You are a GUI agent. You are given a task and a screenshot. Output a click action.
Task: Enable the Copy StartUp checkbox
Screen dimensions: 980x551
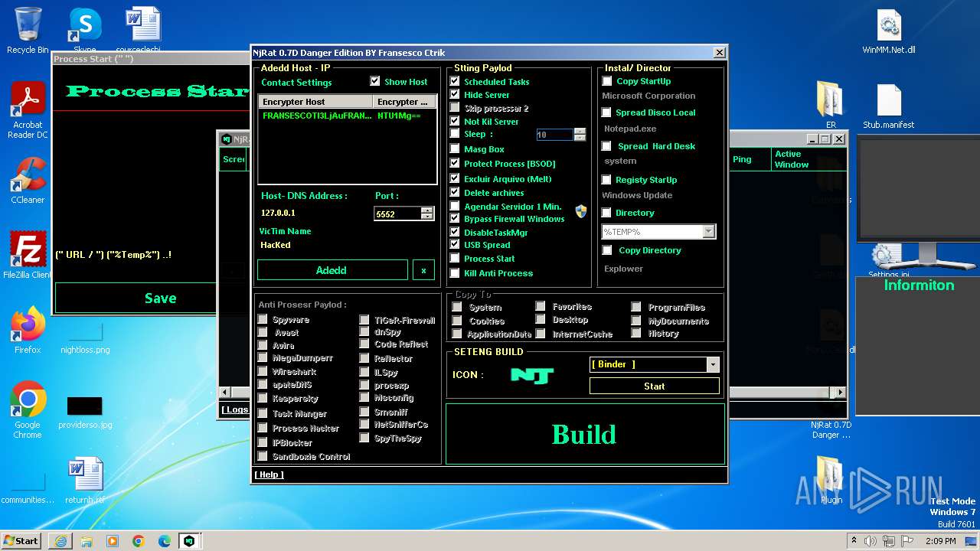pyautogui.click(x=607, y=81)
